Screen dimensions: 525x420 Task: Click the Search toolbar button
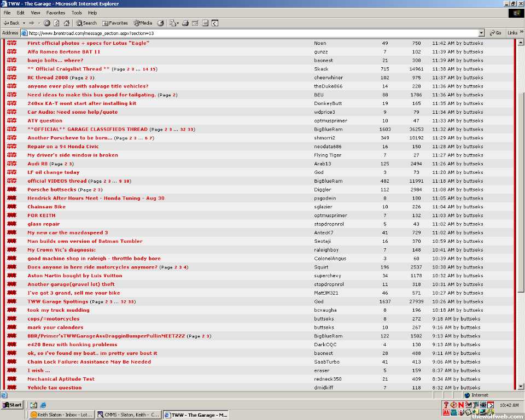[x=86, y=23]
